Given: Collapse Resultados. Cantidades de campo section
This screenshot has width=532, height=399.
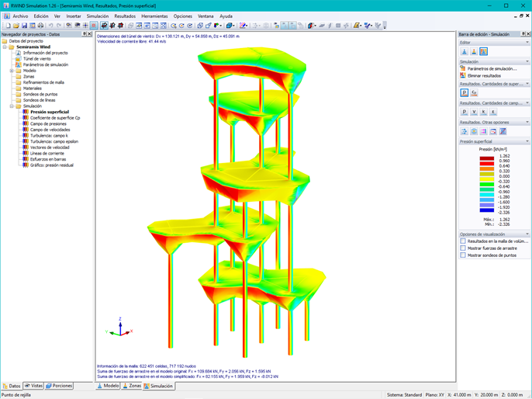Looking at the screenshot, I should click(527, 103).
